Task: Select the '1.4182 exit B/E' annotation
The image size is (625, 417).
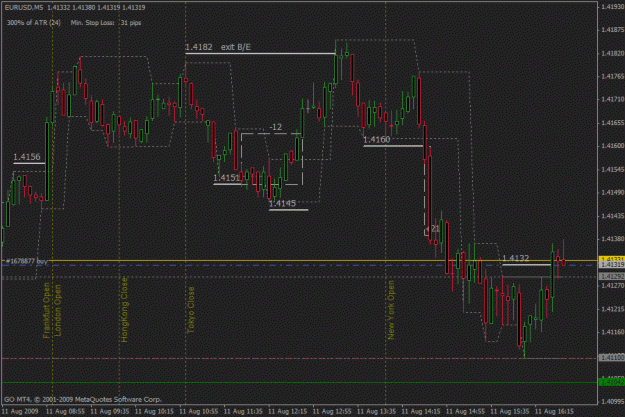Action: (218, 47)
